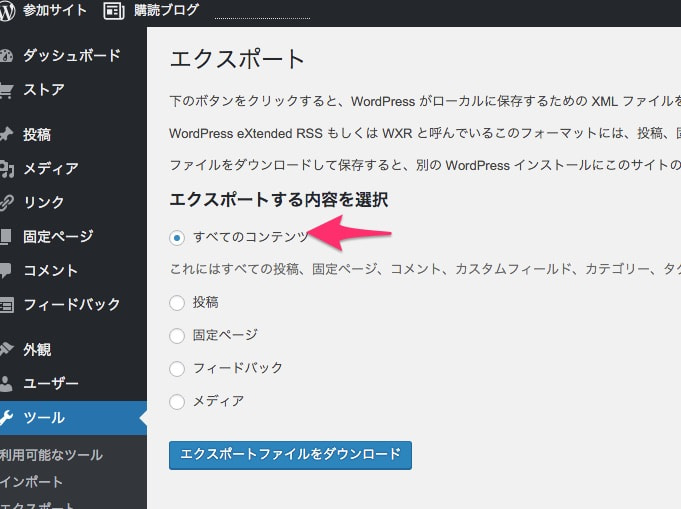Click the コメント speech bubble icon
681x509 pixels.
point(6,270)
